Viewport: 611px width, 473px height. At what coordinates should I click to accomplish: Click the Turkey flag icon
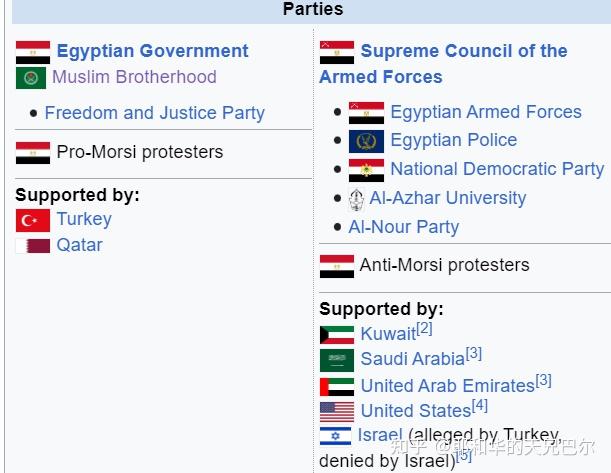(x=33, y=220)
